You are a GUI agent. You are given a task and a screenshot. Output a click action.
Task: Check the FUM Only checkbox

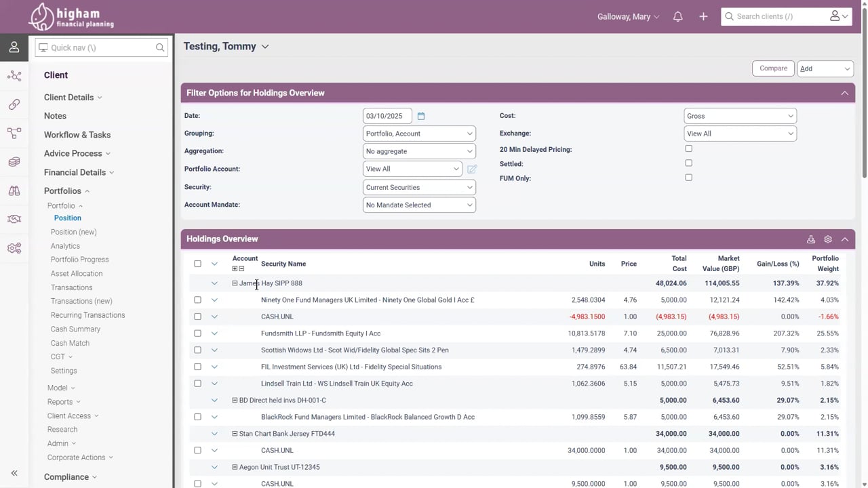pos(688,178)
